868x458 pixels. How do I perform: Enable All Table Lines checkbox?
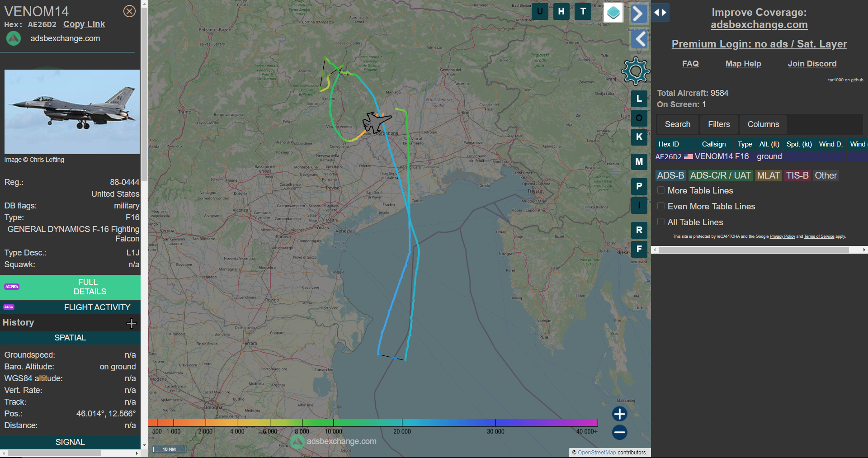pos(660,222)
